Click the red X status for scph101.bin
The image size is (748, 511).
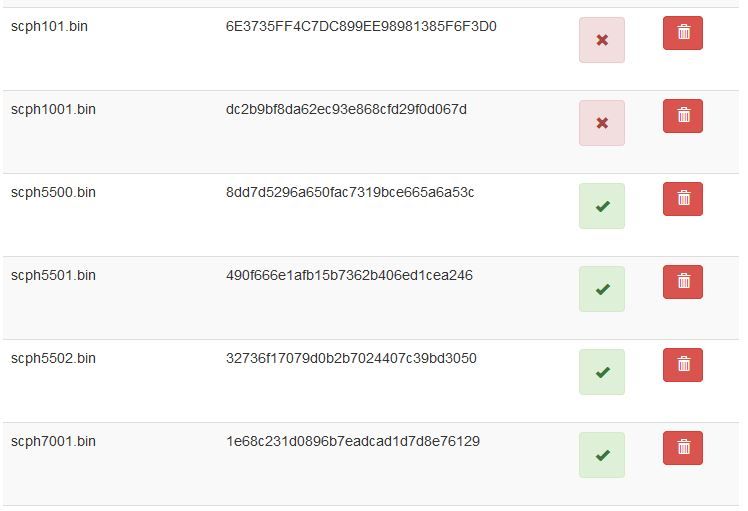(602, 40)
